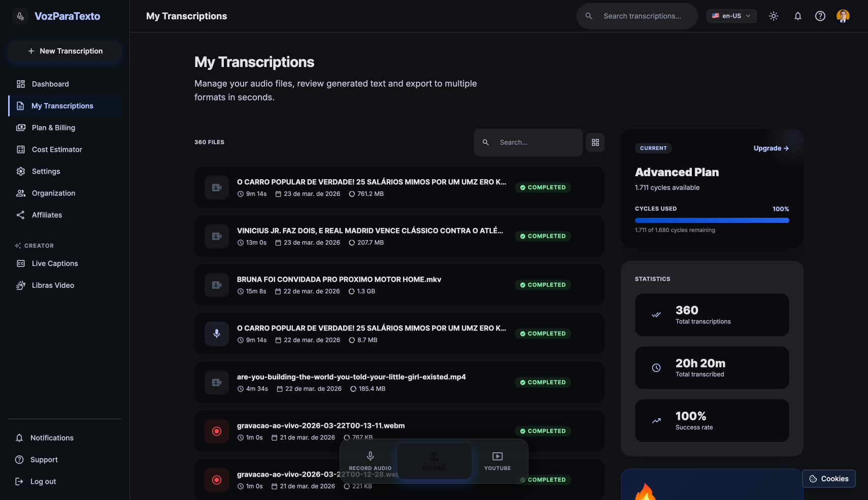Click the notifications bell icon in top bar
The image size is (868, 500).
(797, 16)
